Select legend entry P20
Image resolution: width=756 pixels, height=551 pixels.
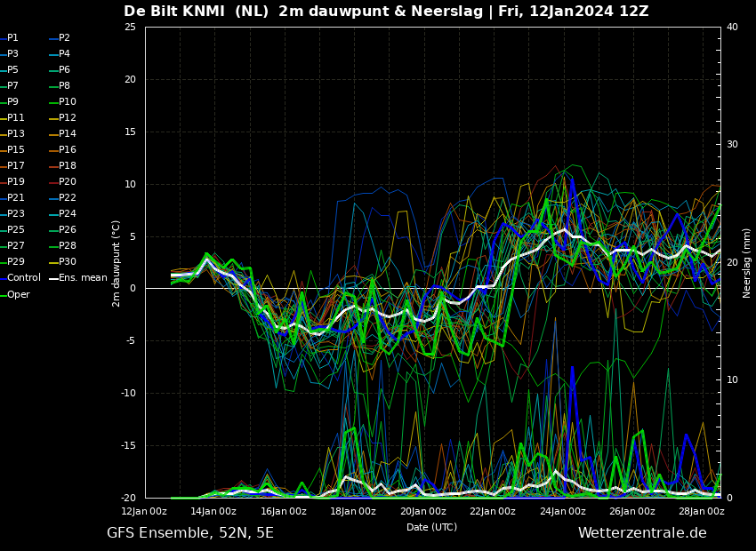(62, 181)
